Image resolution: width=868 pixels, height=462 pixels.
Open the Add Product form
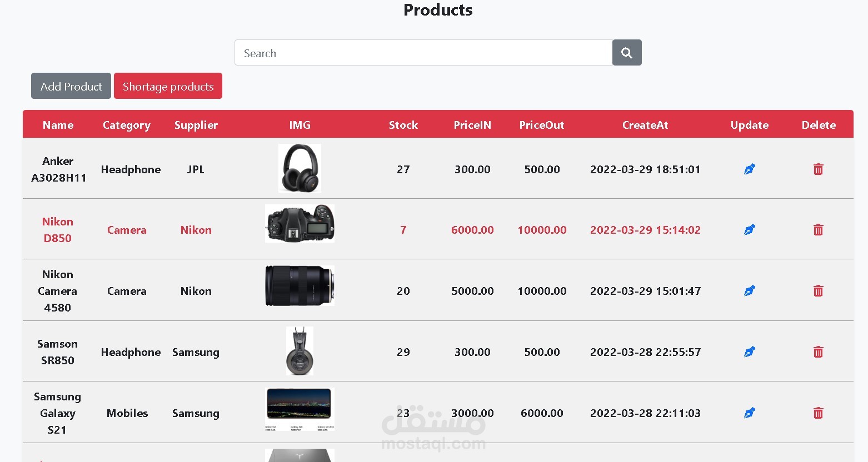[71, 86]
